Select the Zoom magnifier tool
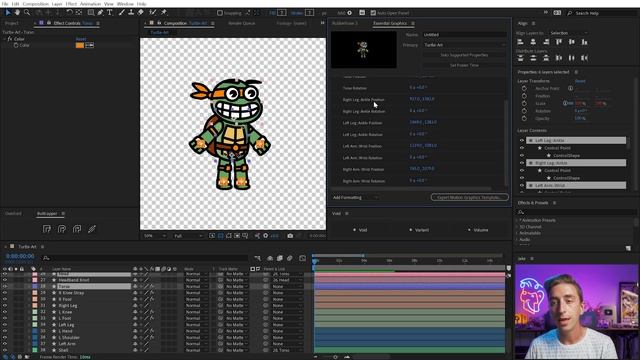The height and width of the screenshot is (360, 640). (x=27, y=13)
